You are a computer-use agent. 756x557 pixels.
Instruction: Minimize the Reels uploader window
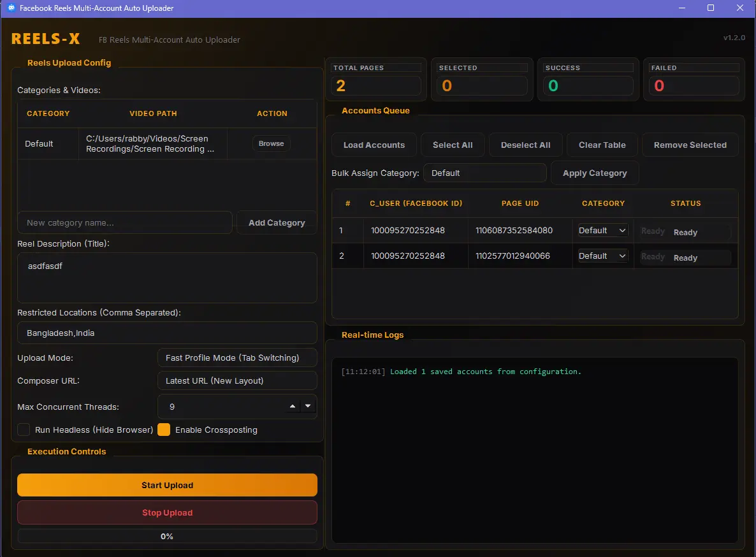682,8
